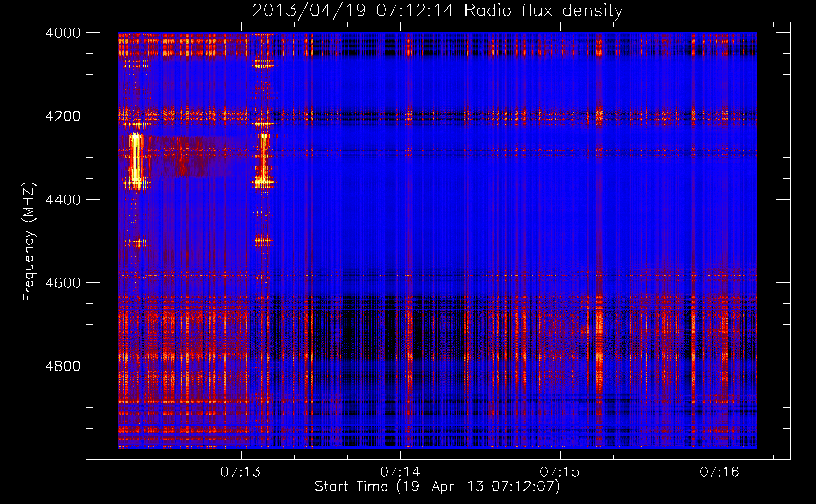Select the 4800 frequency axis label
Viewport: 816px width, 504px height.
[x=63, y=366]
